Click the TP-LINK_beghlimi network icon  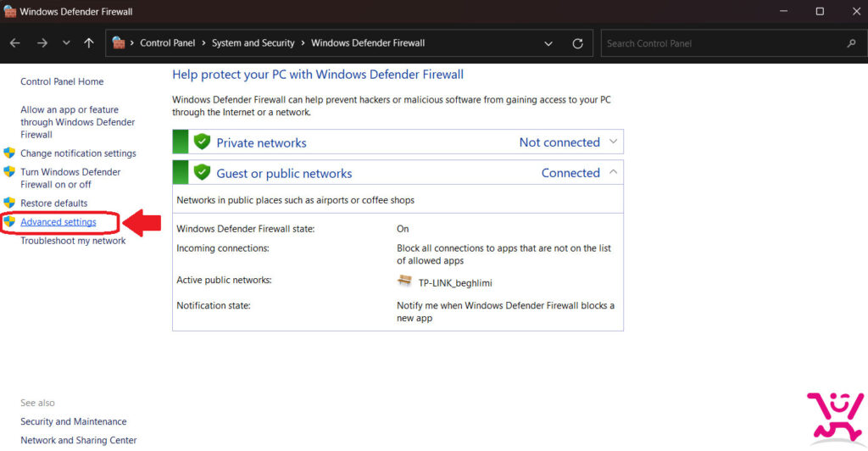(x=404, y=281)
